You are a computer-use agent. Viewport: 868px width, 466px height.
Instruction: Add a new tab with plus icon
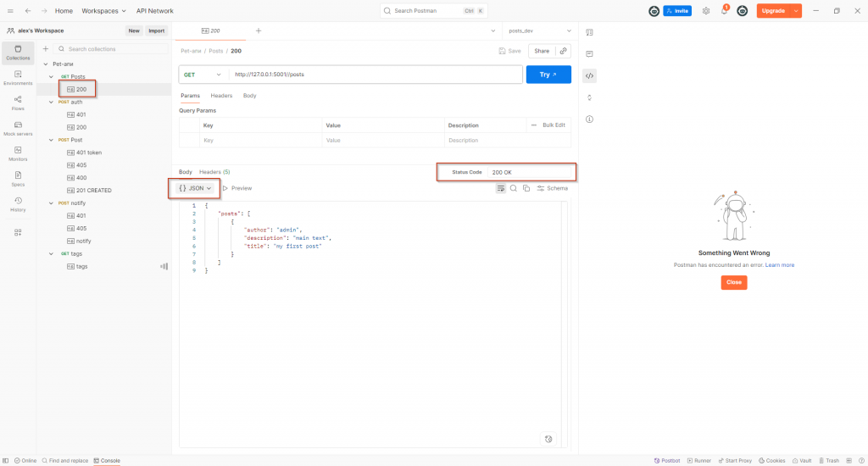click(x=258, y=31)
